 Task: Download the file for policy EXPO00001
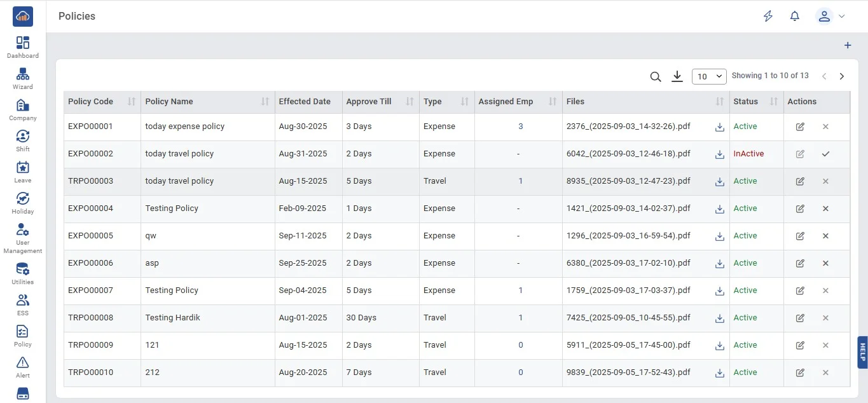coord(720,127)
